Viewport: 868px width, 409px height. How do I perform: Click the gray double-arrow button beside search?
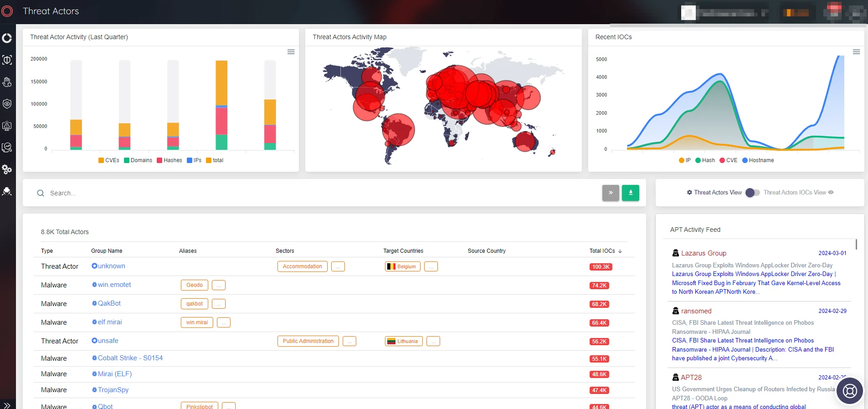[x=611, y=193]
